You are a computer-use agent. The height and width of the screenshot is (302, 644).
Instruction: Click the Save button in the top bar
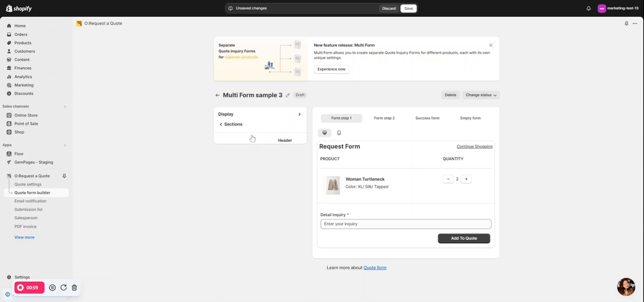[x=408, y=8]
